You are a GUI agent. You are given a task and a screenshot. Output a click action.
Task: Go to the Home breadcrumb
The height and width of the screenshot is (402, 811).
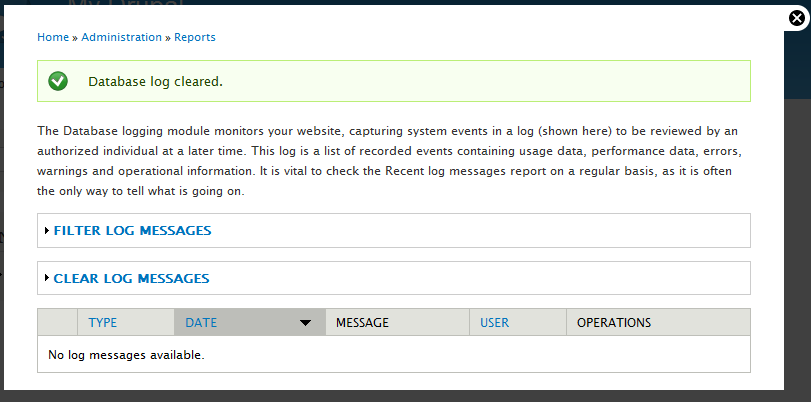point(53,37)
